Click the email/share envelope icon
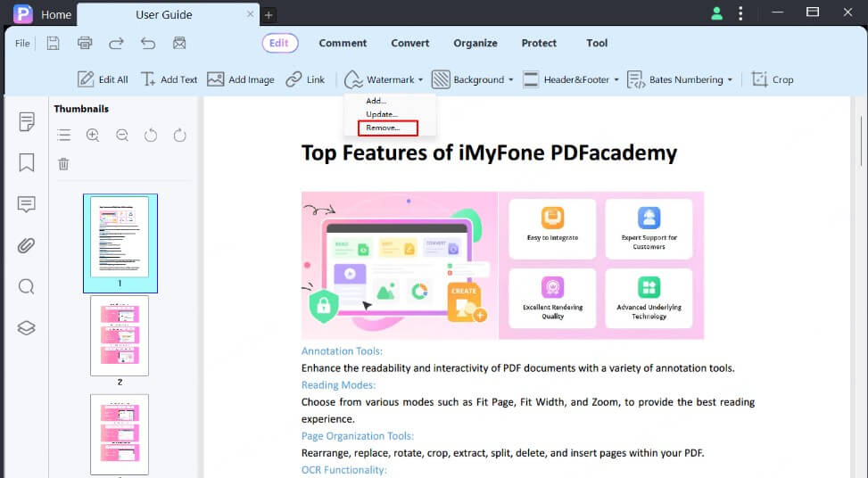This screenshot has width=868, height=478. [x=179, y=43]
